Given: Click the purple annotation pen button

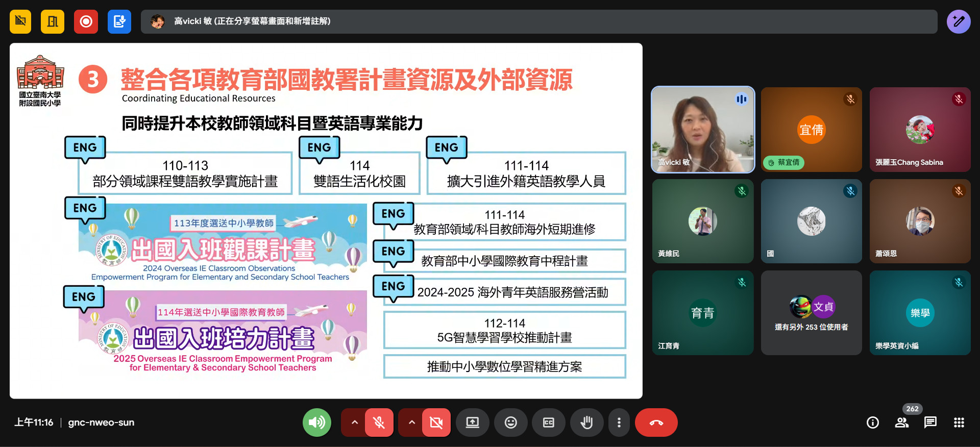Looking at the screenshot, I should coord(958,21).
